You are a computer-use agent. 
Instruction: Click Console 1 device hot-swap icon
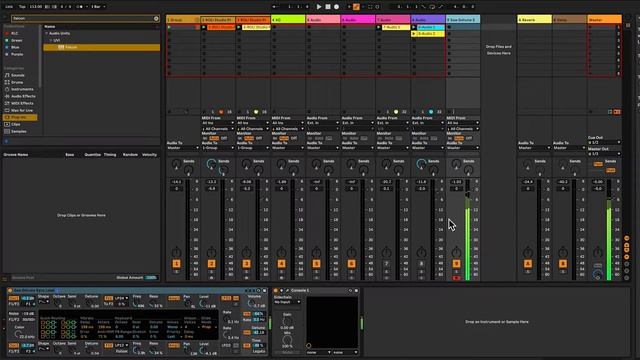(350, 291)
